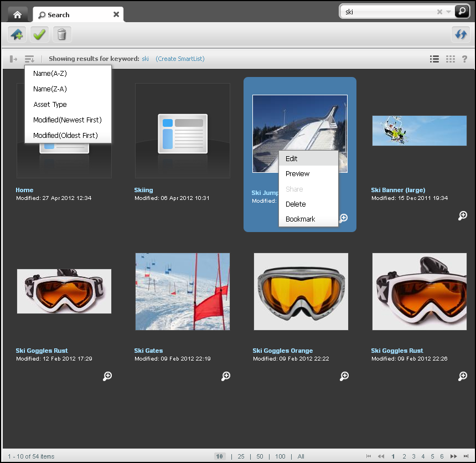Open the Home tab icon
Viewport: 476px width, 463px height.
(17, 14)
